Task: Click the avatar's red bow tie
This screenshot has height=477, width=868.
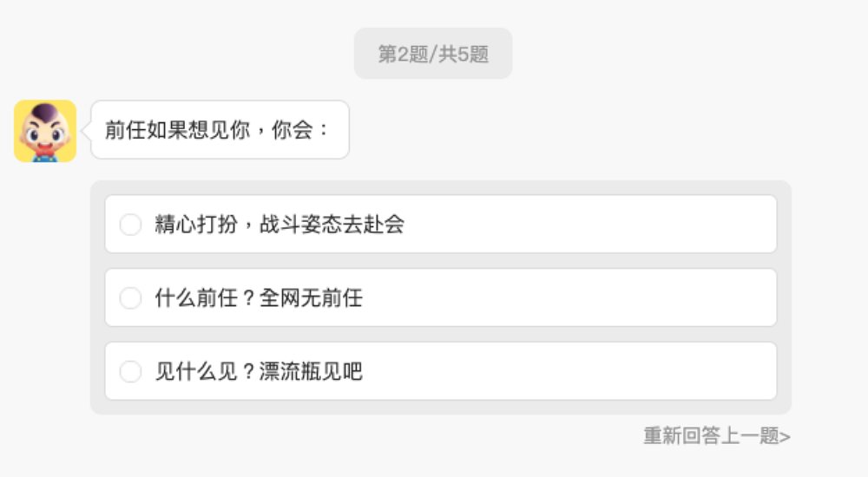Action: [x=45, y=154]
